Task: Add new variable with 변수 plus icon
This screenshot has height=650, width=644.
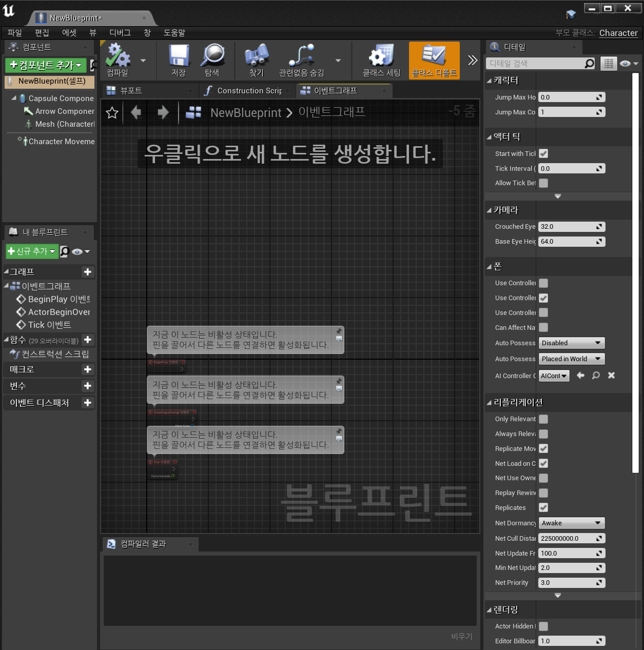Action: (x=88, y=386)
